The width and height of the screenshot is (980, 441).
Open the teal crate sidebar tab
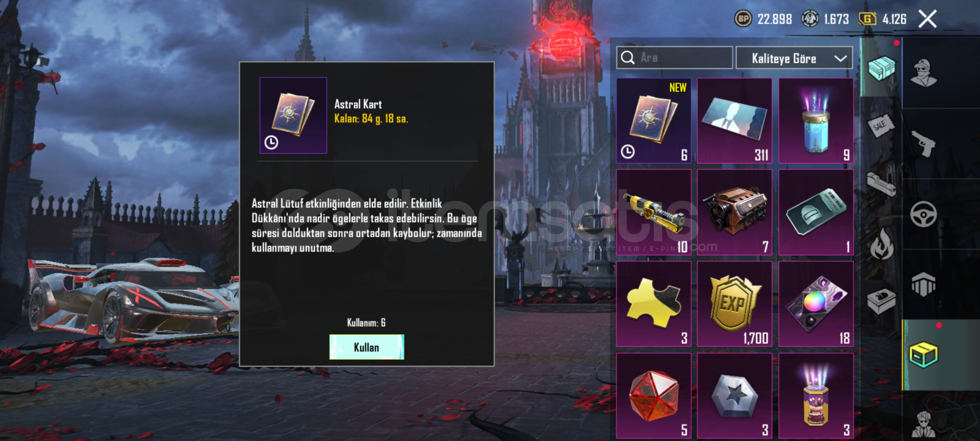click(881, 67)
